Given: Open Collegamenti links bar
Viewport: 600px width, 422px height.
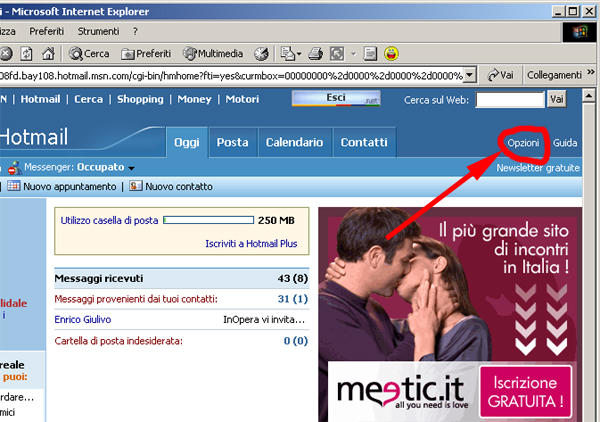Looking at the screenshot, I should (554, 75).
